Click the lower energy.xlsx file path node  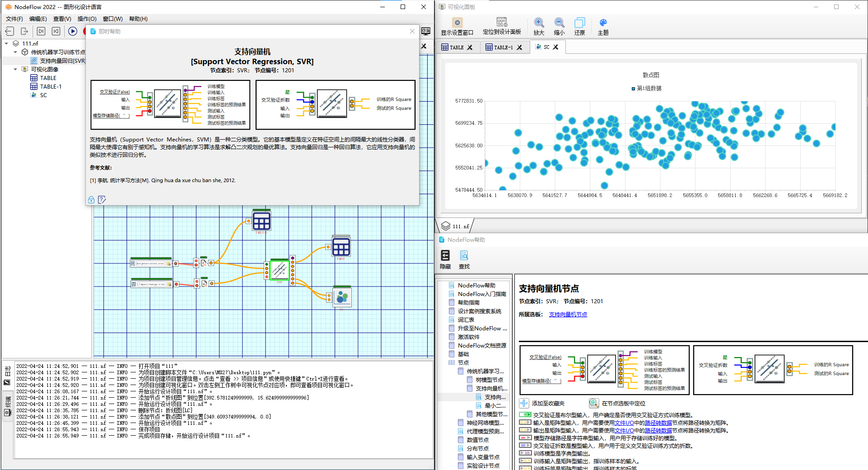(x=151, y=284)
